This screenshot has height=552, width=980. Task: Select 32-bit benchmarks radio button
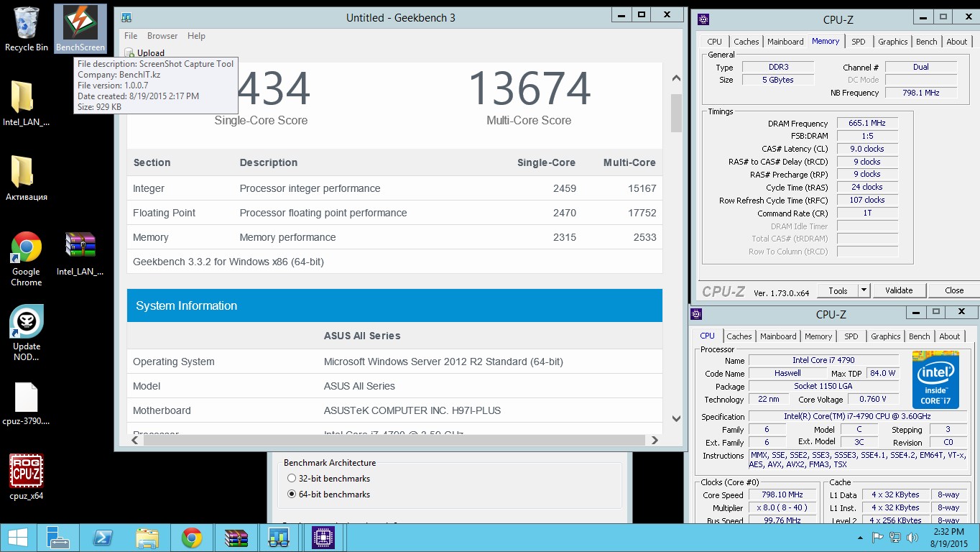(x=292, y=479)
